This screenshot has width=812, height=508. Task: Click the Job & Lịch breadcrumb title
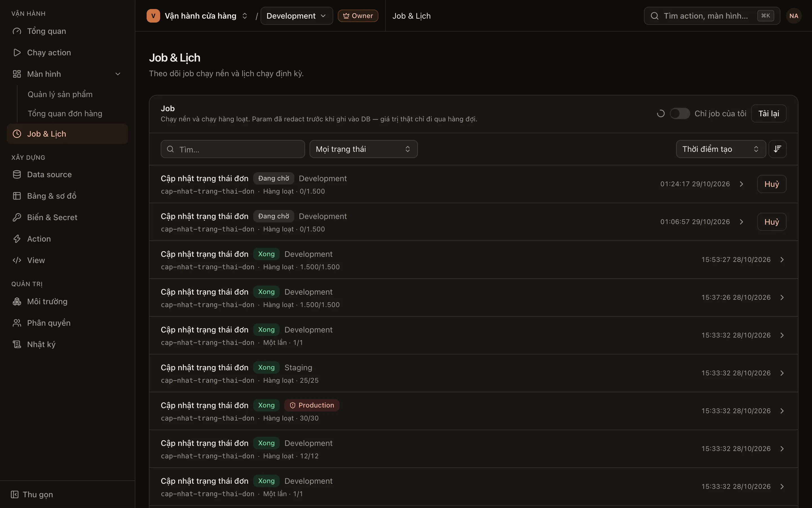[411, 16]
